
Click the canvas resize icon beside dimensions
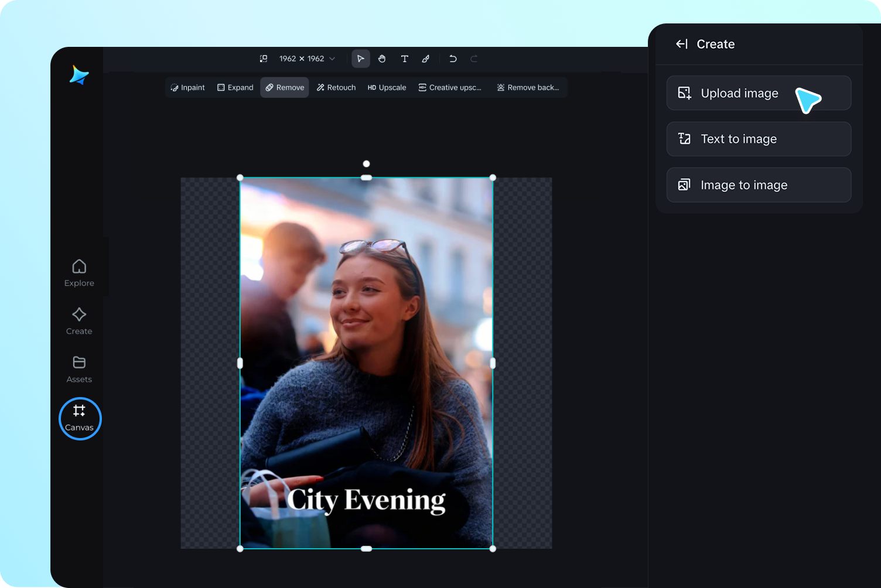click(264, 59)
